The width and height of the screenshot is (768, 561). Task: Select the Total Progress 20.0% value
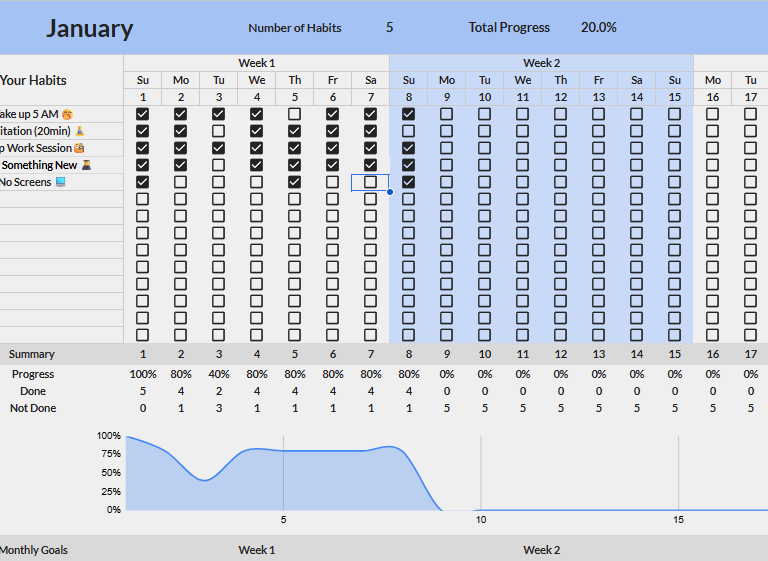(x=598, y=28)
